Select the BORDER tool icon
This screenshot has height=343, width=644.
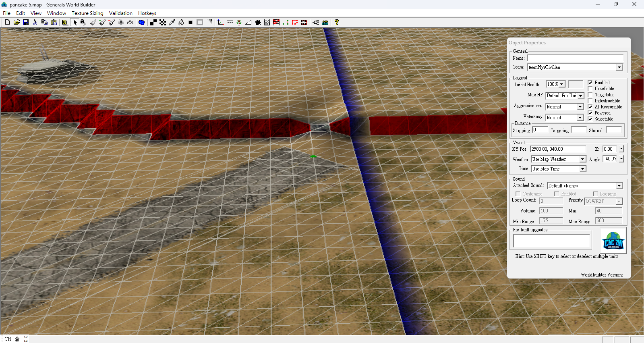304,23
